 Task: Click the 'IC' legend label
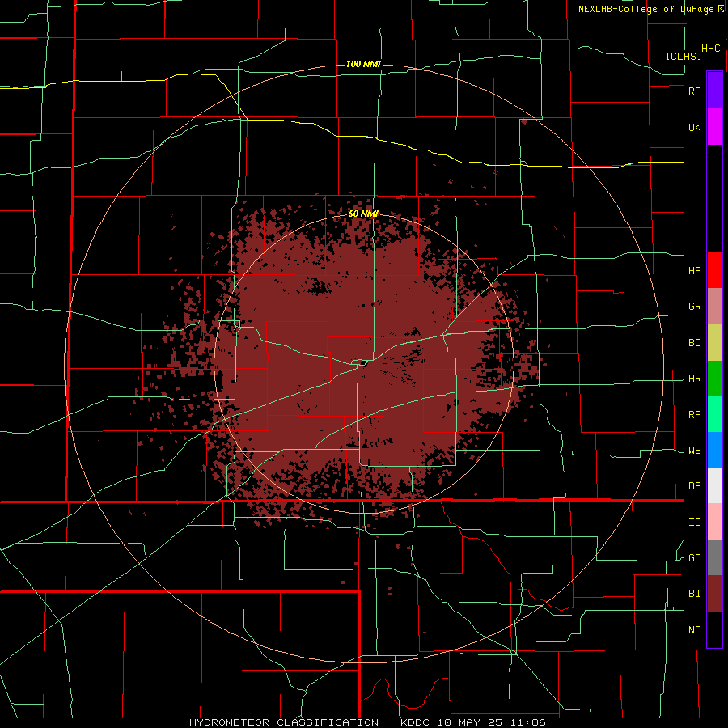[x=694, y=523]
